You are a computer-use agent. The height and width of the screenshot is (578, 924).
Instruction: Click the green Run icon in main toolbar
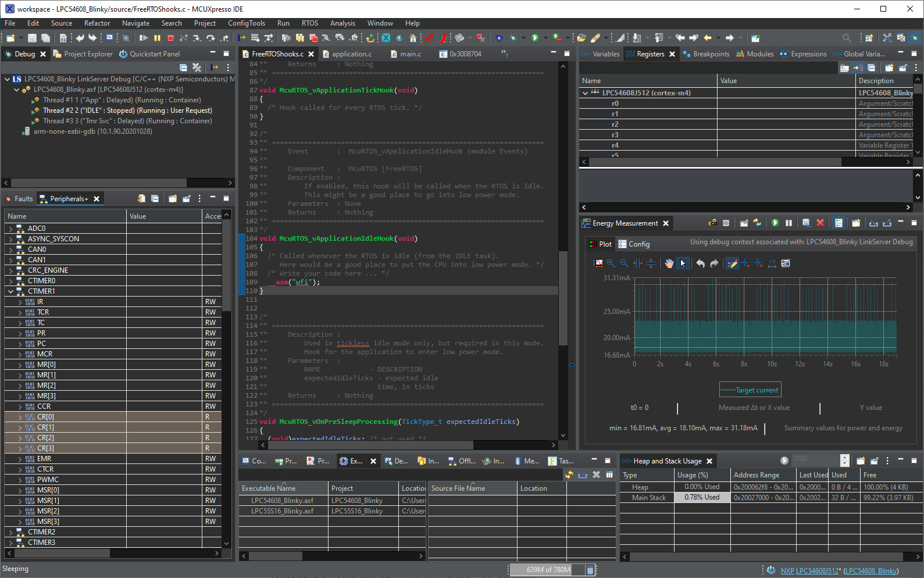(535, 38)
